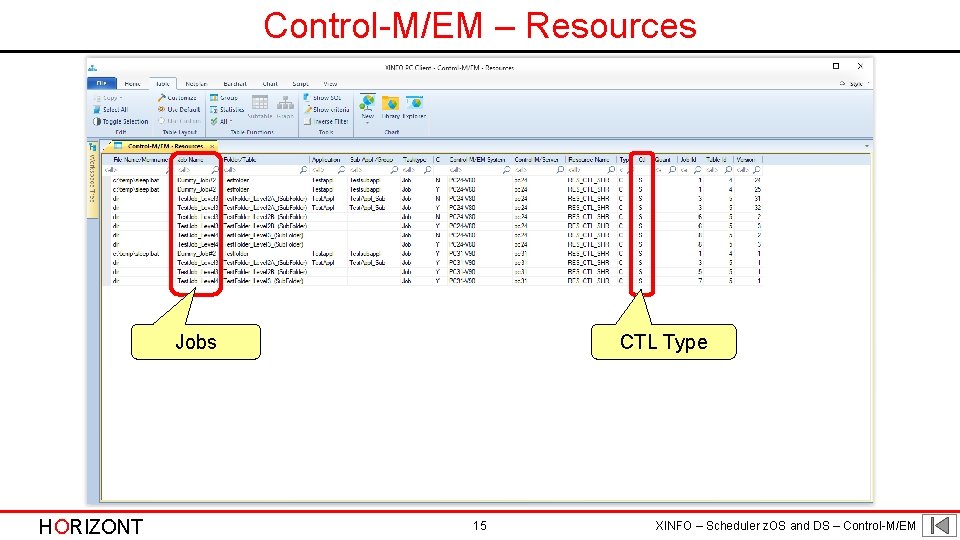Click Use Default table layout
Viewport: 960px width, 540px height.
pos(179,110)
